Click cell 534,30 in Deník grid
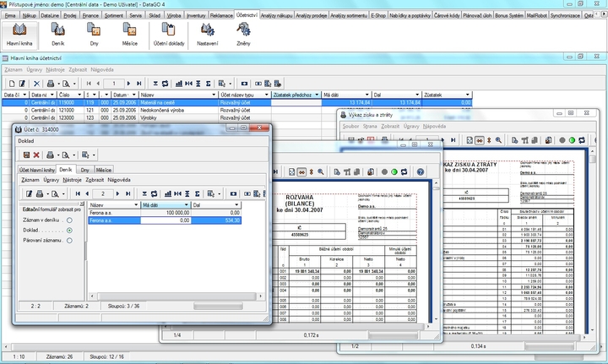 tap(216, 220)
